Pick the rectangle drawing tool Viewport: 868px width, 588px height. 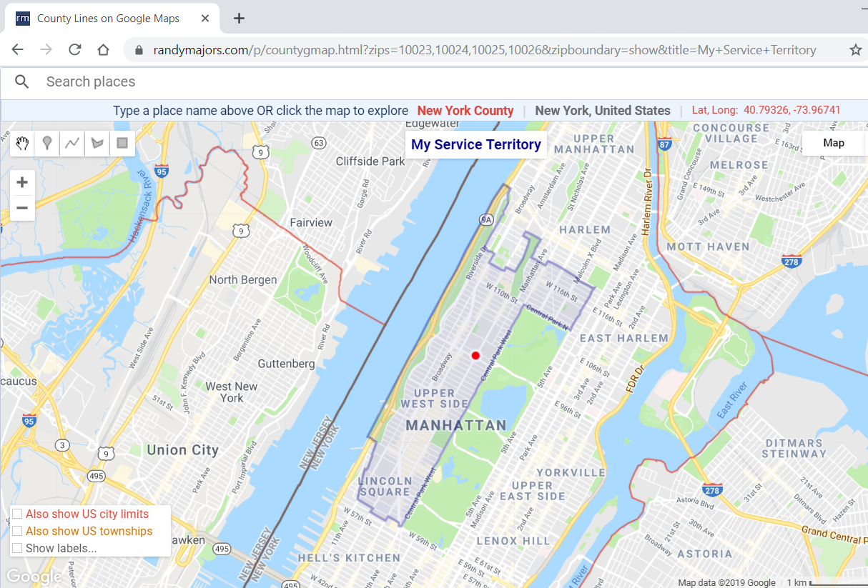pyautogui.click(x=122, y=144)
